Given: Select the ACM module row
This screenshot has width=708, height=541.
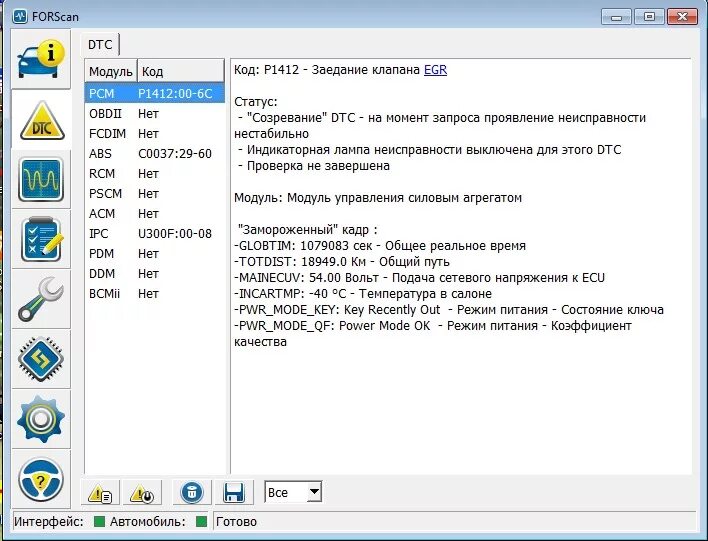Looking at the screenshot, I should (x=154, y=214).
